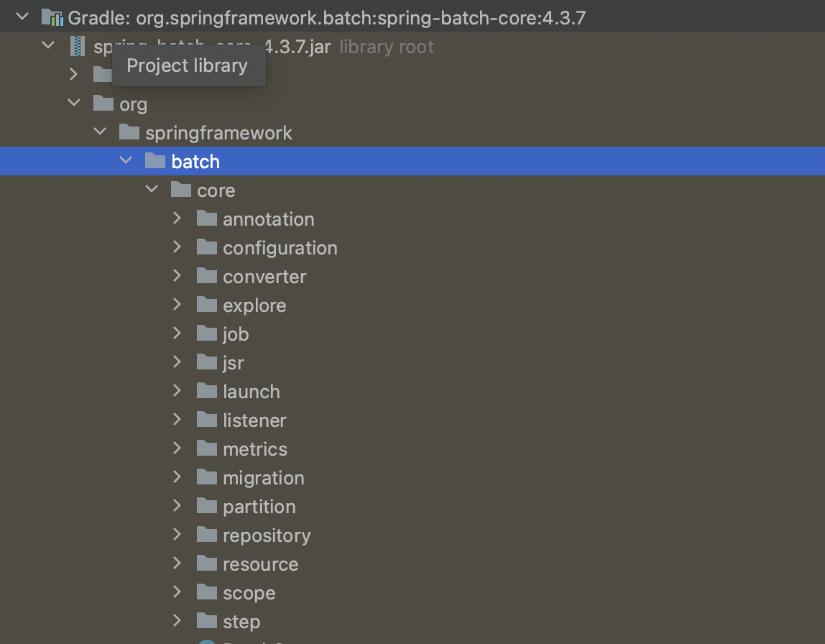
Task: Click the jsr folder icon
Action: (206, 362)
